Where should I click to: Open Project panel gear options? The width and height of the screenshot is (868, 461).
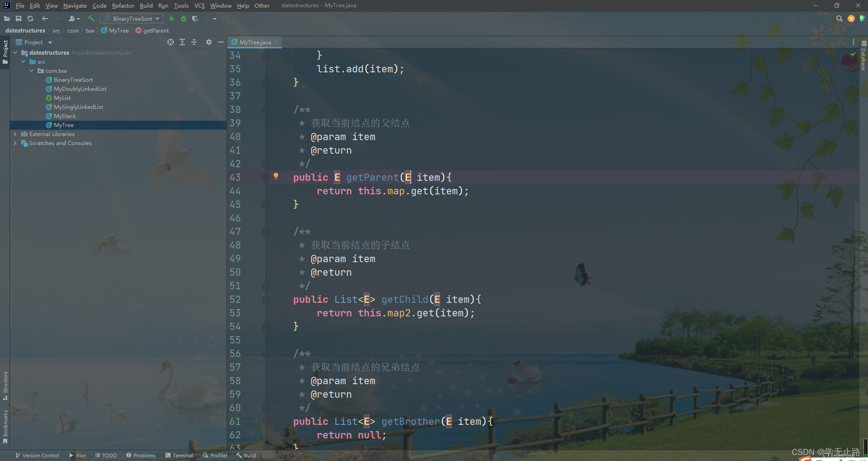(x=209, y=42)
